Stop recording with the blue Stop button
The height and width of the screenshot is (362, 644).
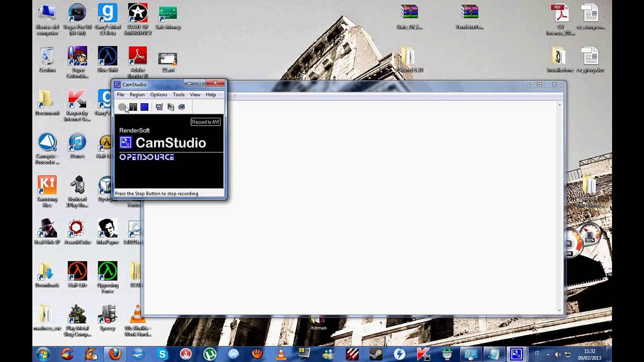145,107
